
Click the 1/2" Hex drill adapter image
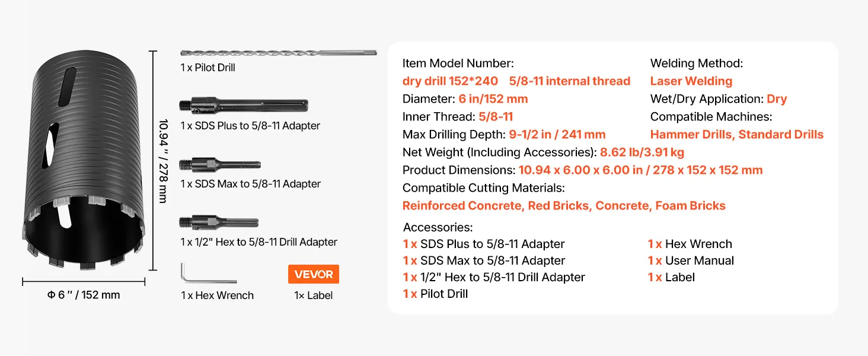[x=218, y=223]
